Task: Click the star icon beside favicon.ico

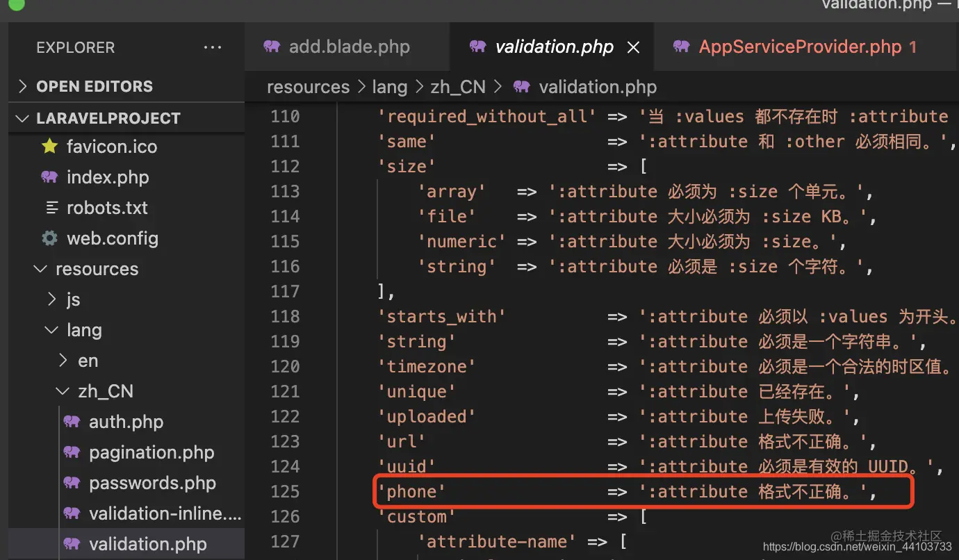Action: [x=49, y=146]
